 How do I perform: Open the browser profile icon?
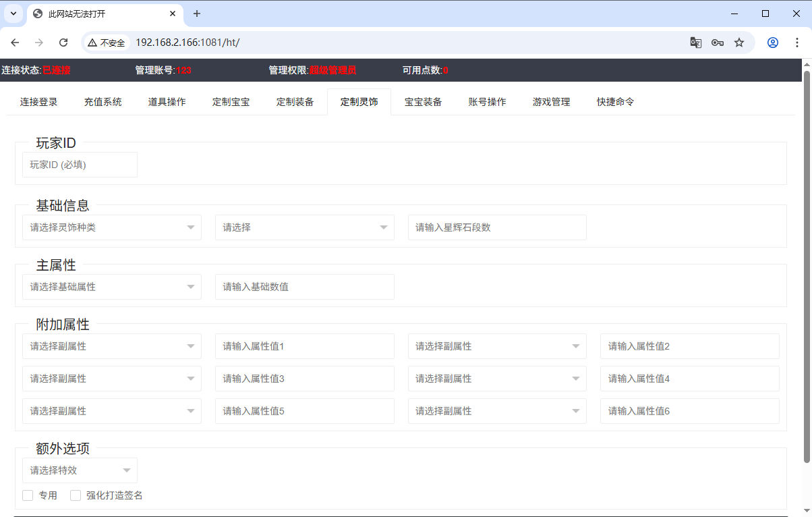click(x=773, y=43)
